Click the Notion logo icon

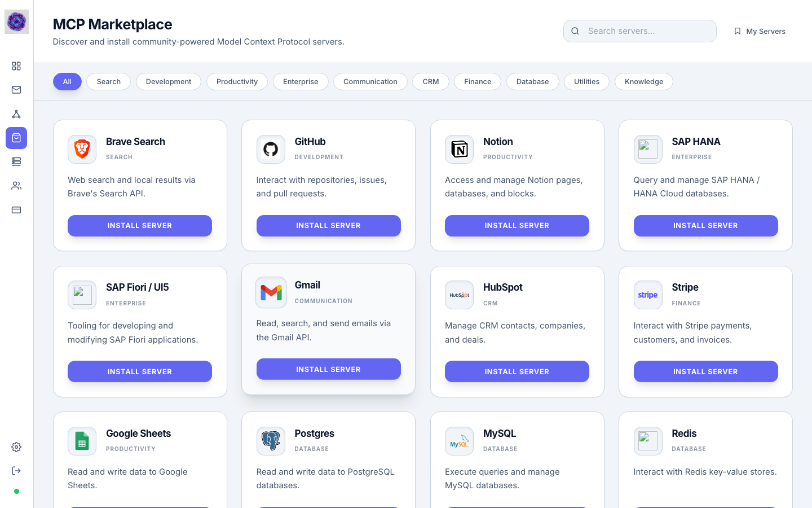(x=460, y=149)
